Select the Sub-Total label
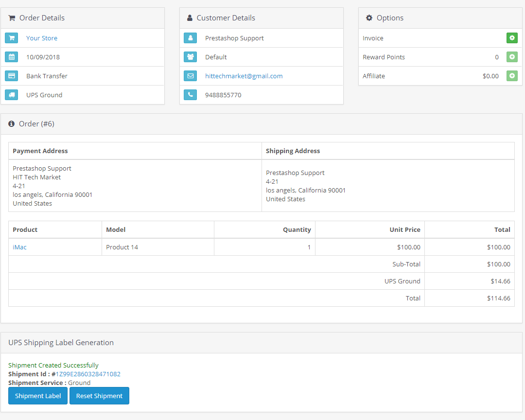The height and width of the screenshot is (420, 525). (406, 264)
